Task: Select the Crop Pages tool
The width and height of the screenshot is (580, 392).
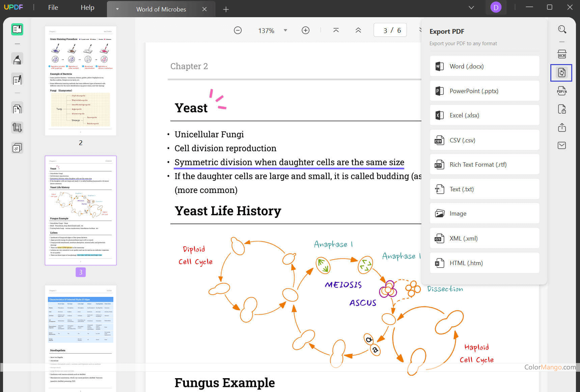Action: point(17,128)
